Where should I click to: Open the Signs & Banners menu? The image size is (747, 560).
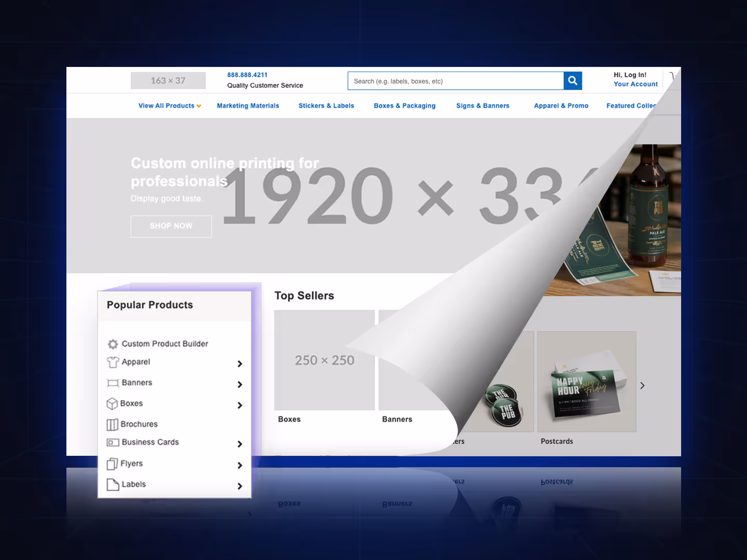[x=482, y=105]
